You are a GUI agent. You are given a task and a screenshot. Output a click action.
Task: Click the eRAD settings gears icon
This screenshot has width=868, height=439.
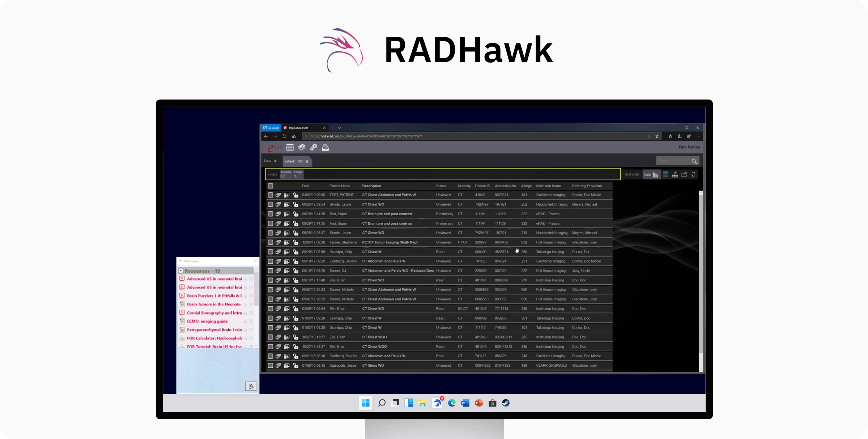[314, 147]
